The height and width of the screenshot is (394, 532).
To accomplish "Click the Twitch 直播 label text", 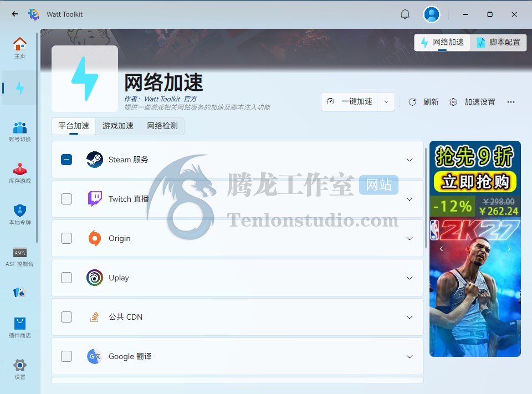I will tap(129, 199).
